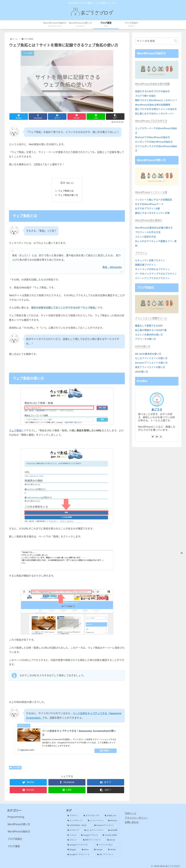Click the featured image of the article
186x868 pixels.
[67, 81]
